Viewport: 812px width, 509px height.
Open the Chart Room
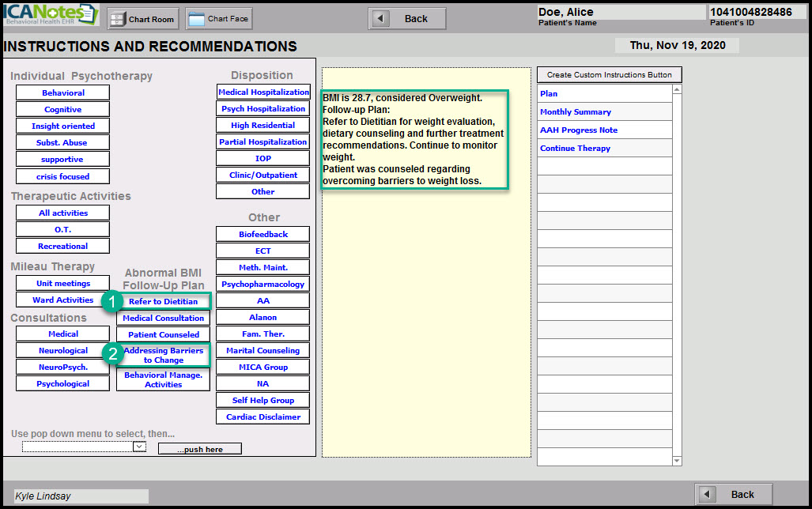click(x=142, y=19)
